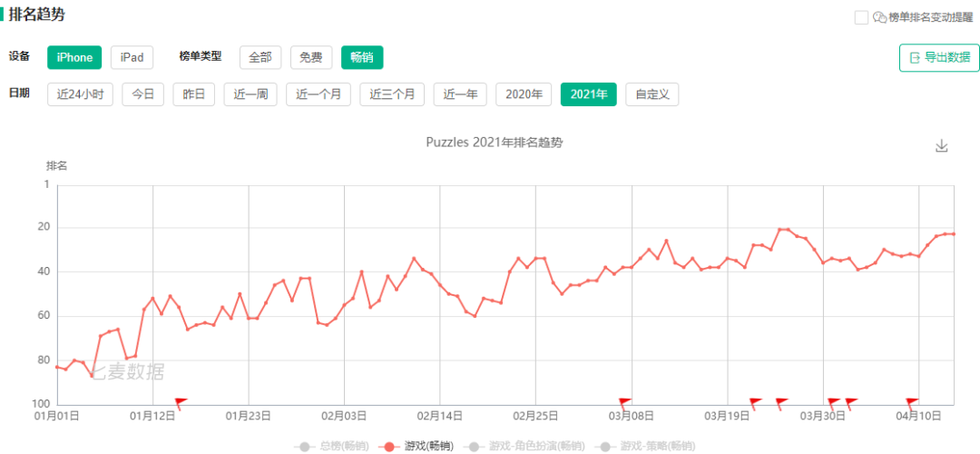Pick the 近三个月 date range
This screenshot has width=980, height=454.
tap(392, 94)
